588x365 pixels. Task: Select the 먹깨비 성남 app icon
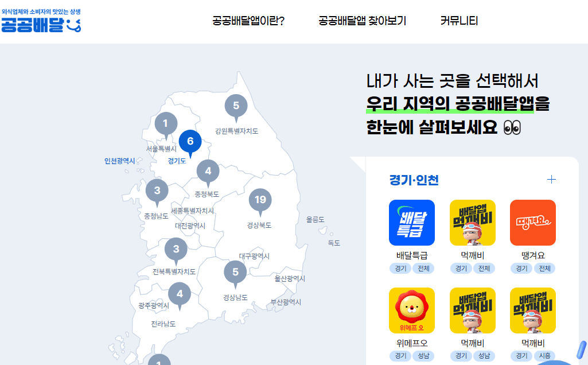473,310
